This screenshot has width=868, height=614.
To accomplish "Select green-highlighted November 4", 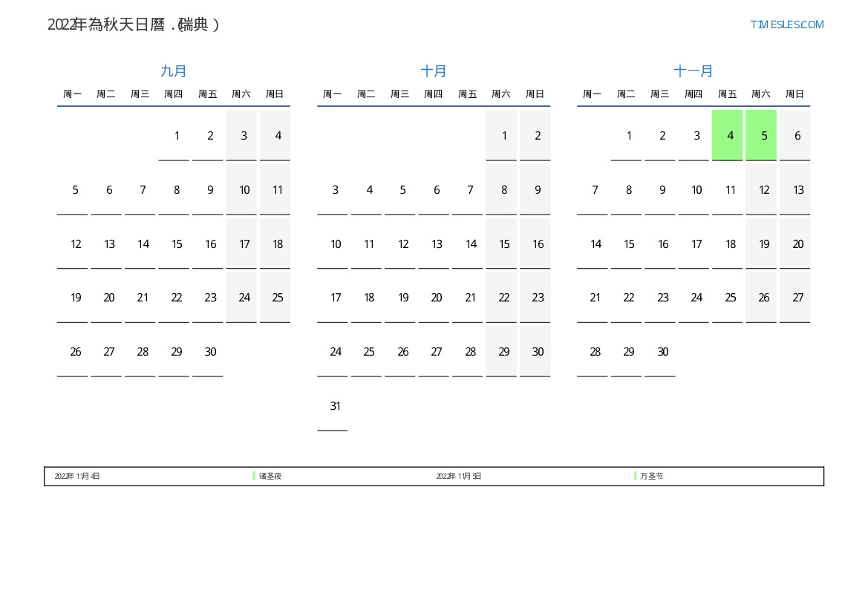I will pyautogui.click(x=727, y=135).
